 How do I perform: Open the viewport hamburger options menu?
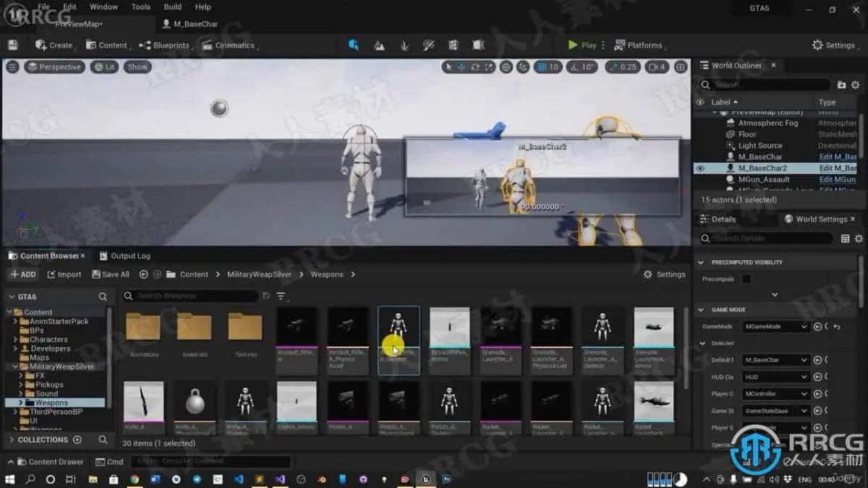click(12, 67)
